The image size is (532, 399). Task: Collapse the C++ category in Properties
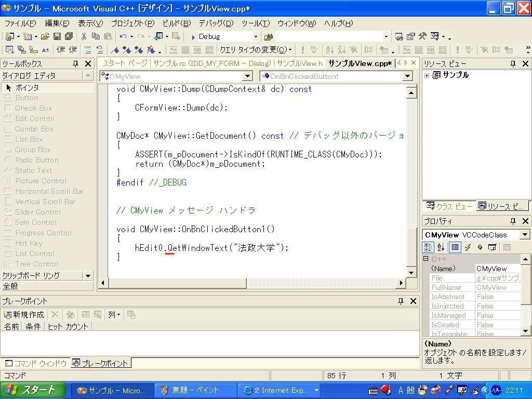[x=426, y=259]
